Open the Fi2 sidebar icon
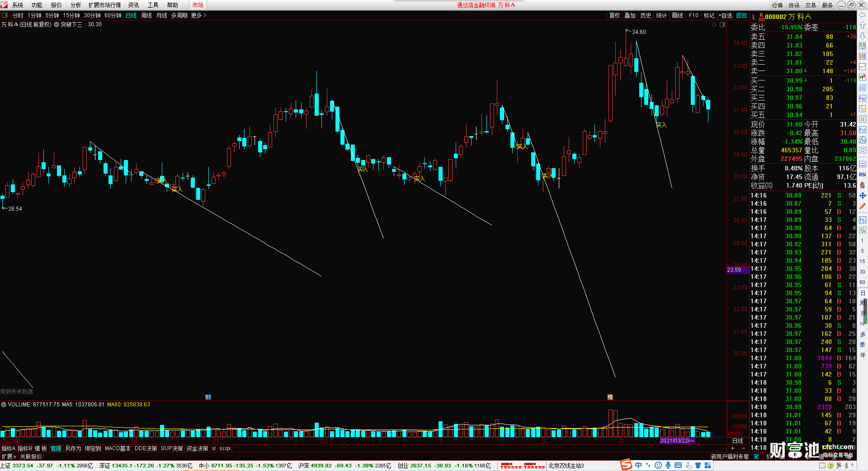The width and height of the screenshot is (868, 471). (x=863, y=130)
